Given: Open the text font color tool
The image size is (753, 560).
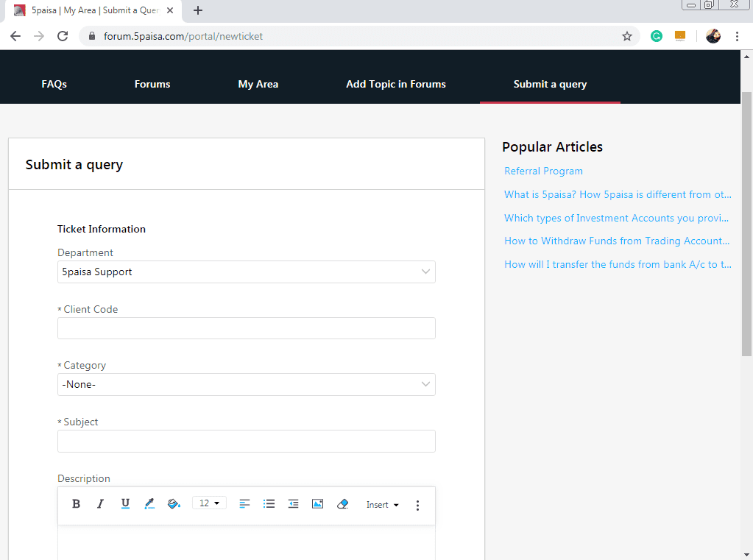Looking at the screenshot, I should (149, 504).
